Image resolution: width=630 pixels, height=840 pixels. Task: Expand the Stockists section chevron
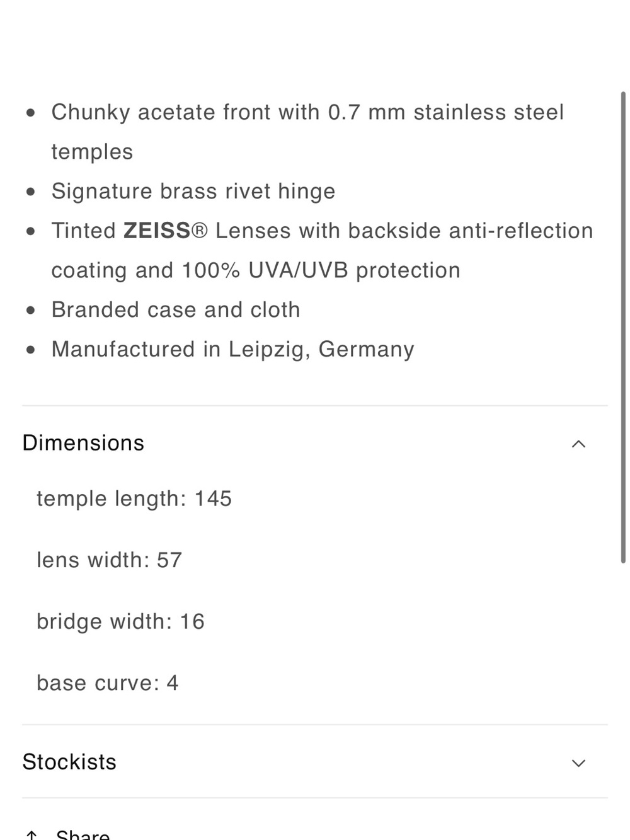[x=578, y=763]
